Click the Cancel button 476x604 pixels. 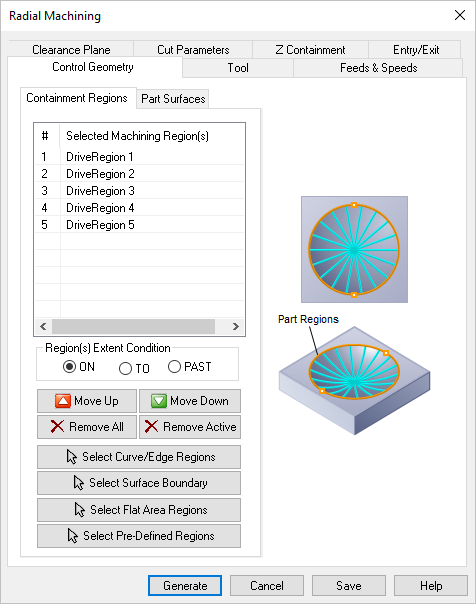266,586
